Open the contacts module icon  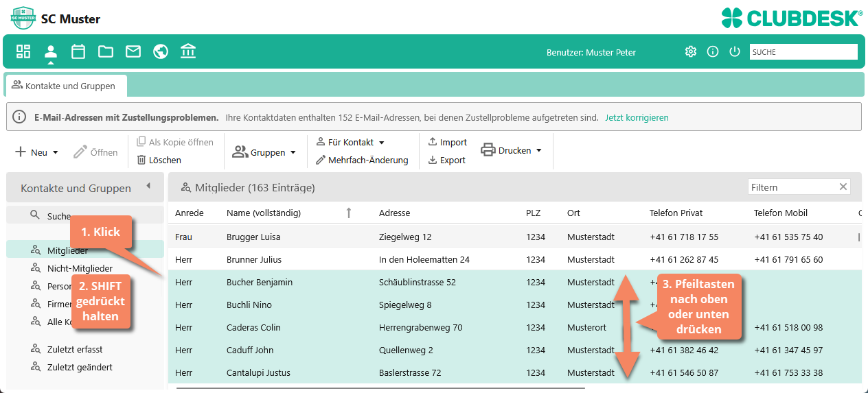[x=51, y=51]
